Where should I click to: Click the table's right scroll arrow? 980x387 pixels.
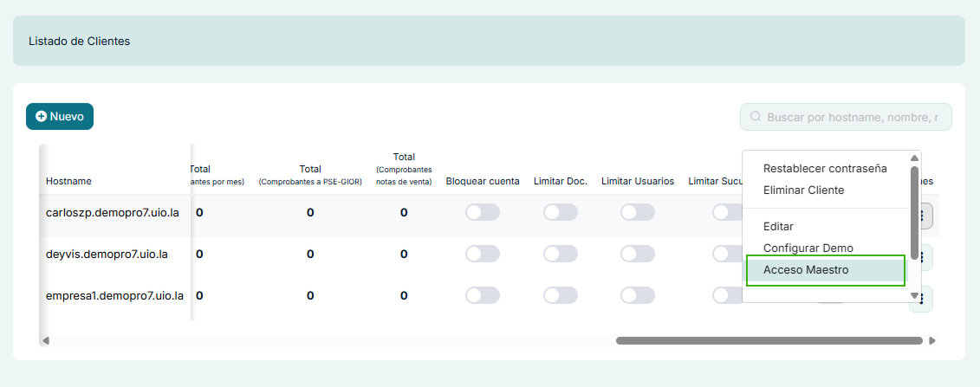(932, 340)
